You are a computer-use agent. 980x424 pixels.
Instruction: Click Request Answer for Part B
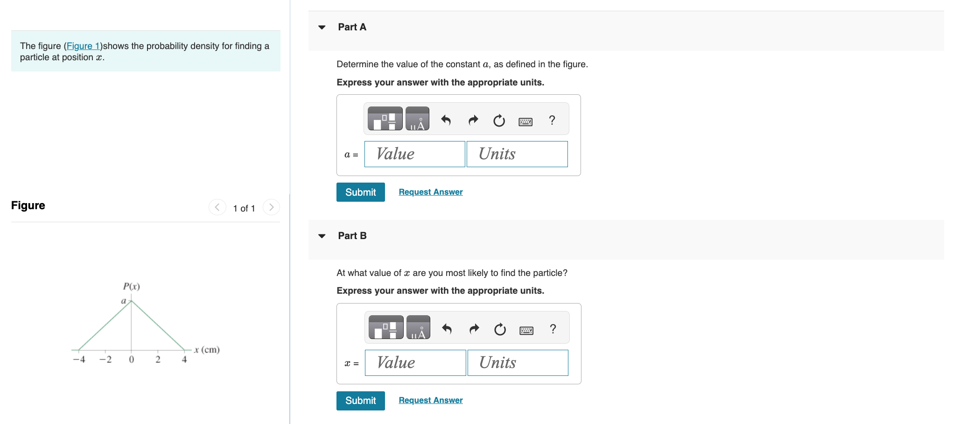(x=430, y=400)
